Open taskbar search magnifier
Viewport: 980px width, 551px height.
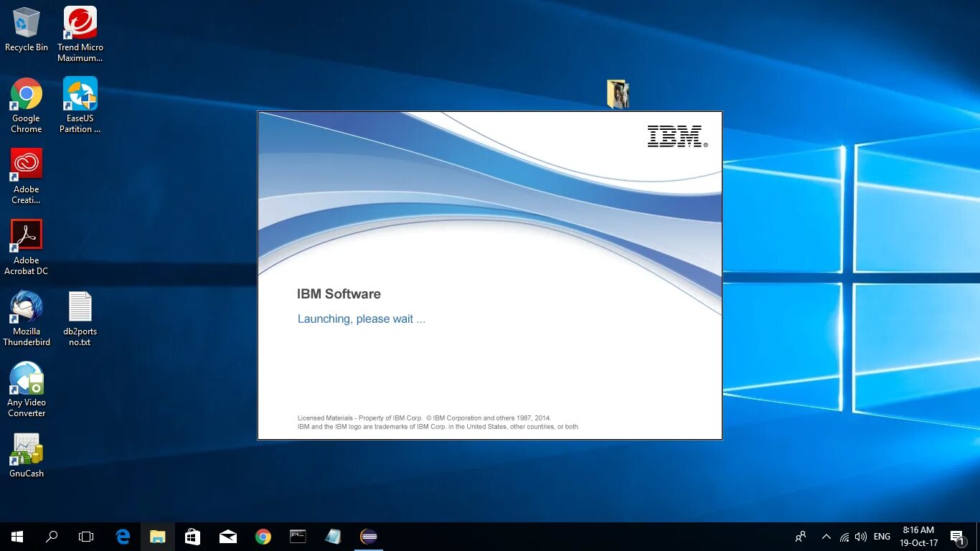tap(52, 537)
